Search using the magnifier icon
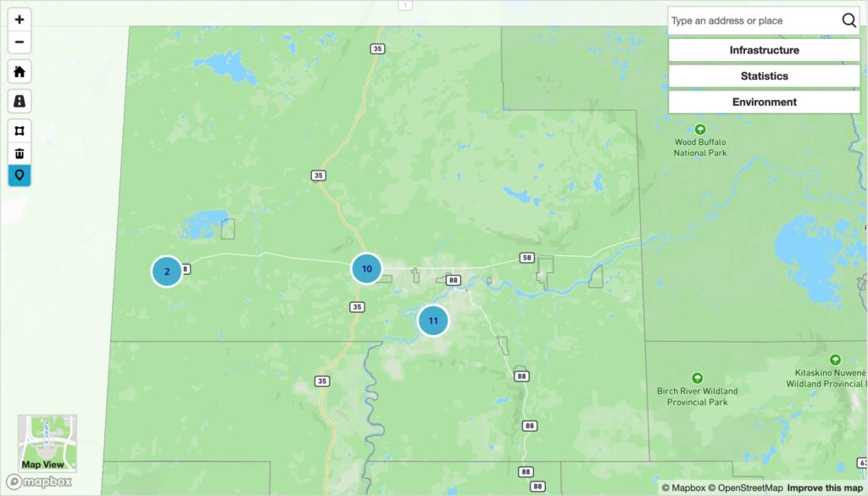Viewport: 868px width, 496px height. tap(849, 20)
